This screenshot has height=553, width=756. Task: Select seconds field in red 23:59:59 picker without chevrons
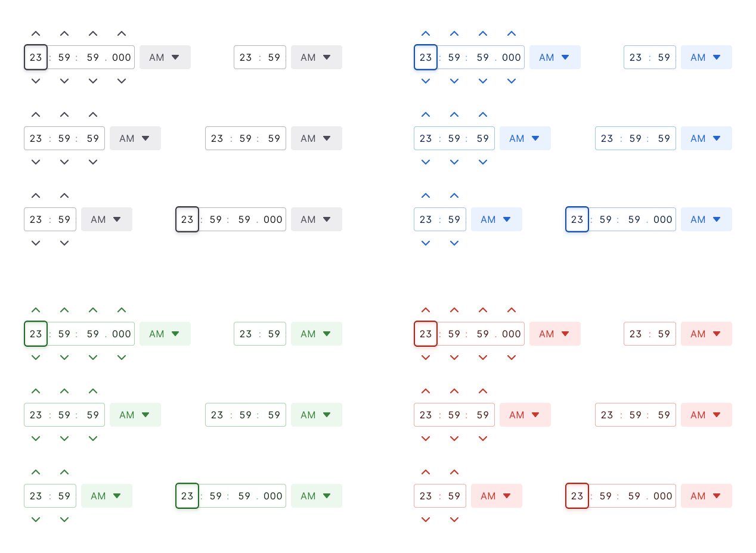point(664,415)
